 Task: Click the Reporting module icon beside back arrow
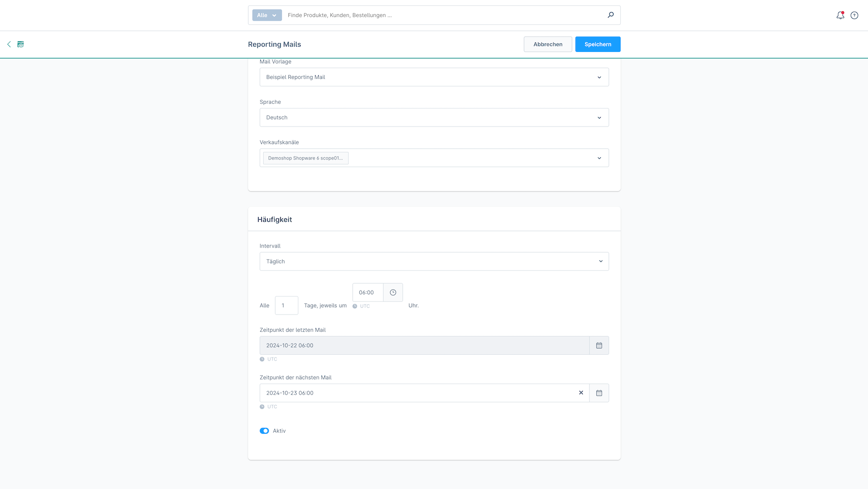20,44
